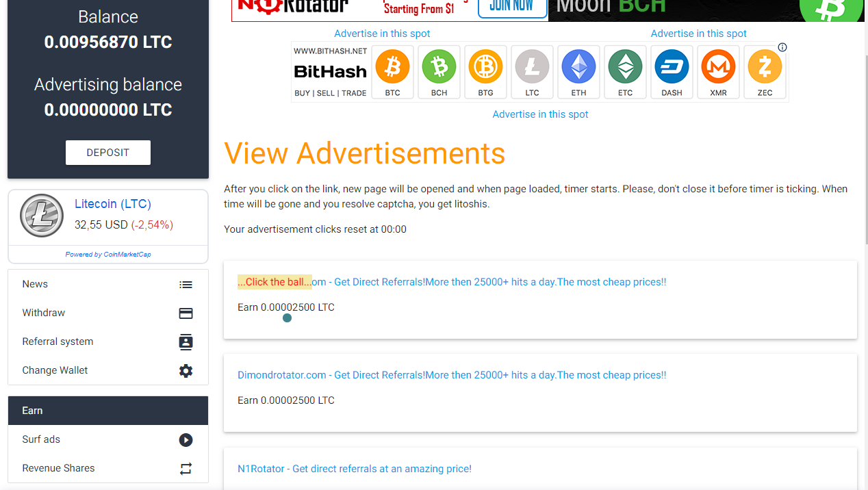Click the DASH coin icon in BitHash ad

point(672,67)
